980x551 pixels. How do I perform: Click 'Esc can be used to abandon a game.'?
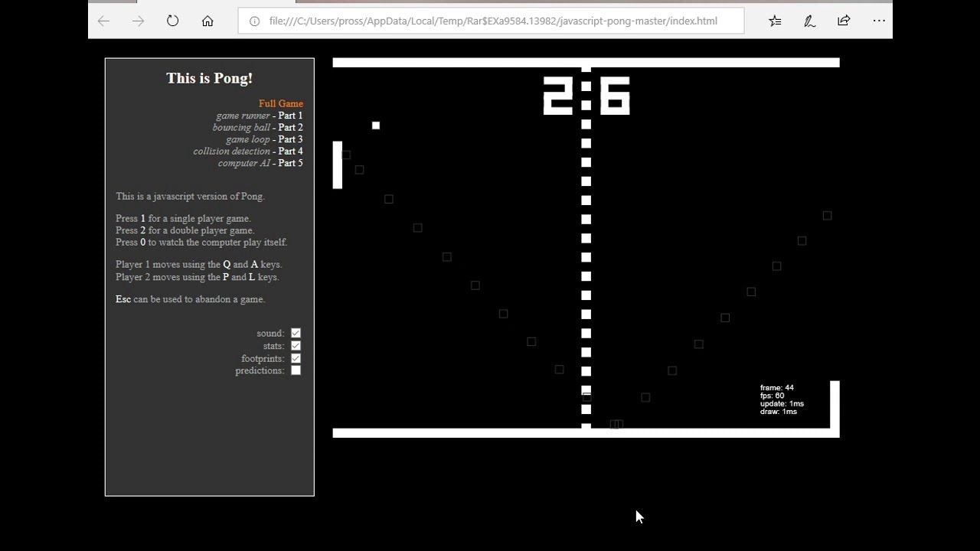(x=191, y=299)
